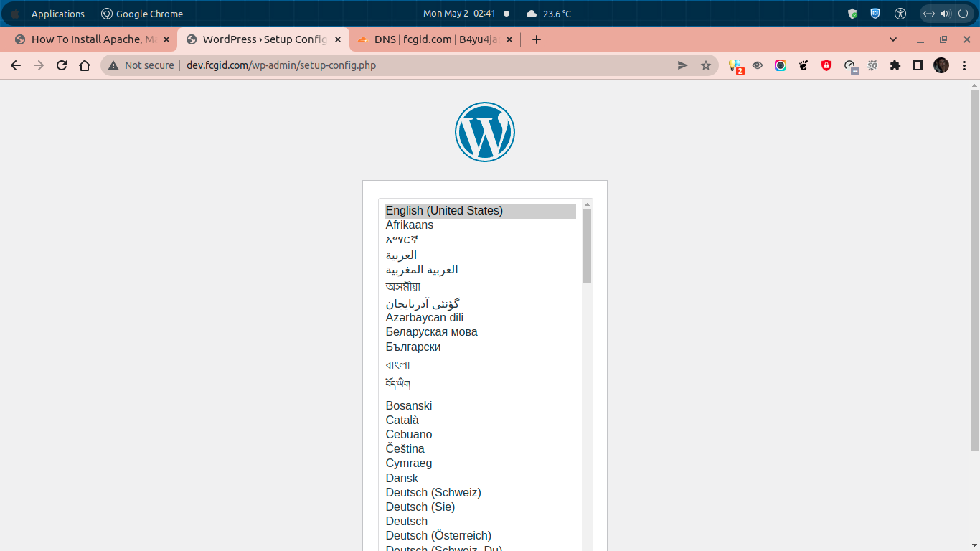
Task: Select Bosanski language
Action: [481, 406]
